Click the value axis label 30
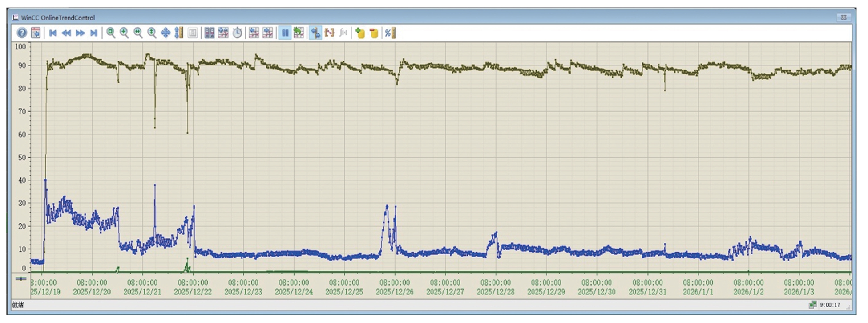 click(x=22, y=203)
